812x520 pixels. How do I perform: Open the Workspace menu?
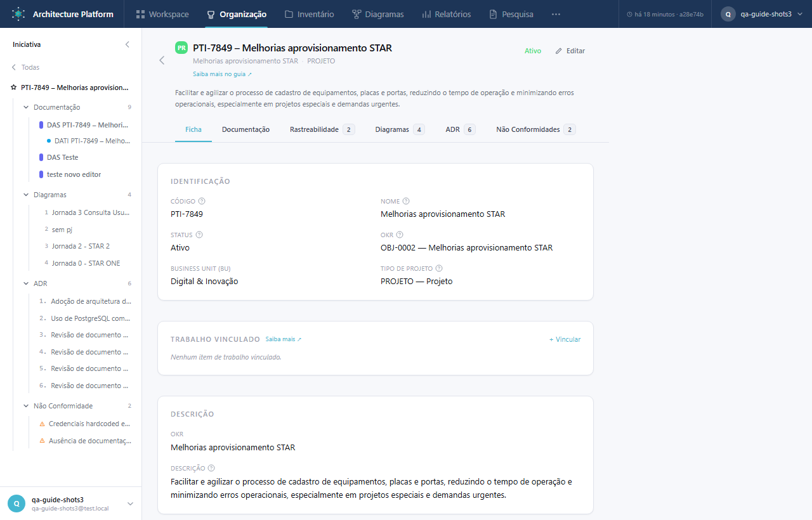pos(162,14)
